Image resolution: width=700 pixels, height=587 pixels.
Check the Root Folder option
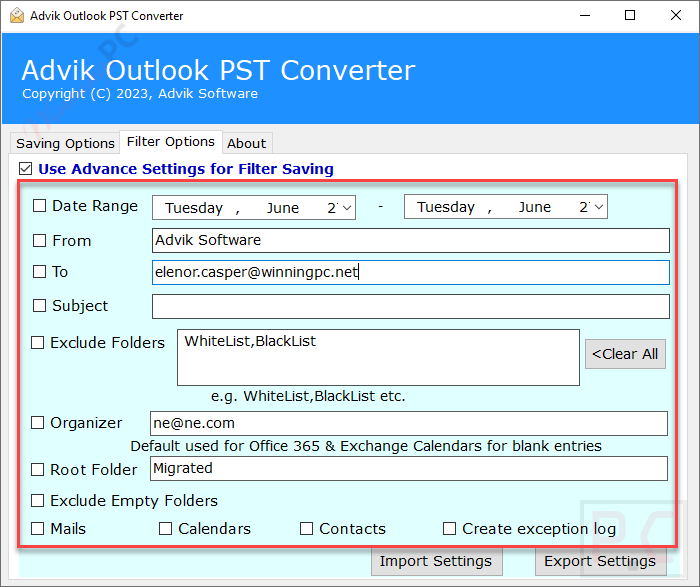point(37,469)
